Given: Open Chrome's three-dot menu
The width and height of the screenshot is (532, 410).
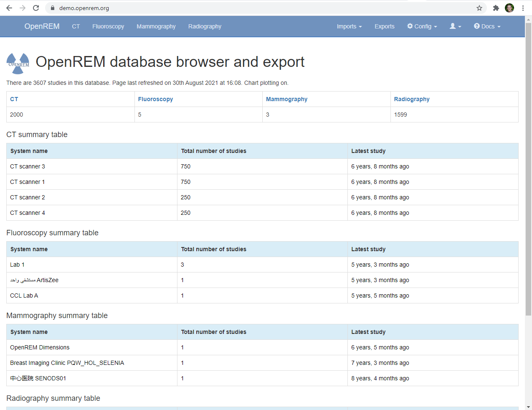Looking at the screenshot, I should [x=523, y=8].
